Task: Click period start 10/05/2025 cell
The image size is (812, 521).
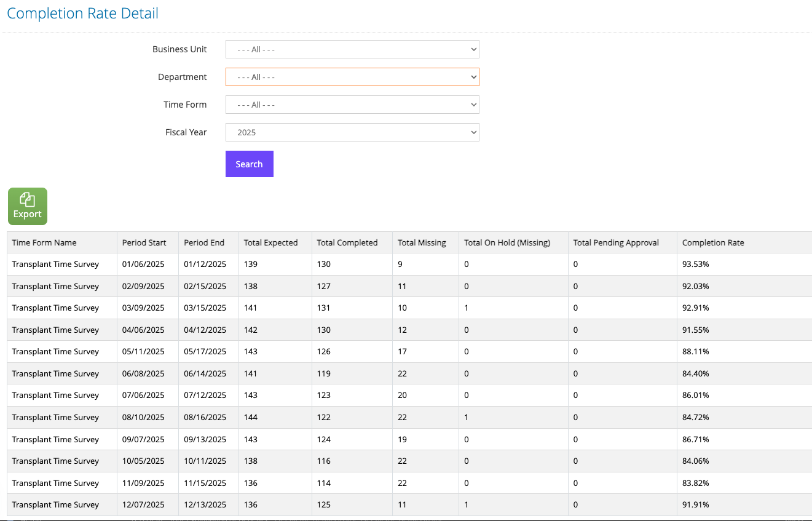Action: [x=148, y=461]
